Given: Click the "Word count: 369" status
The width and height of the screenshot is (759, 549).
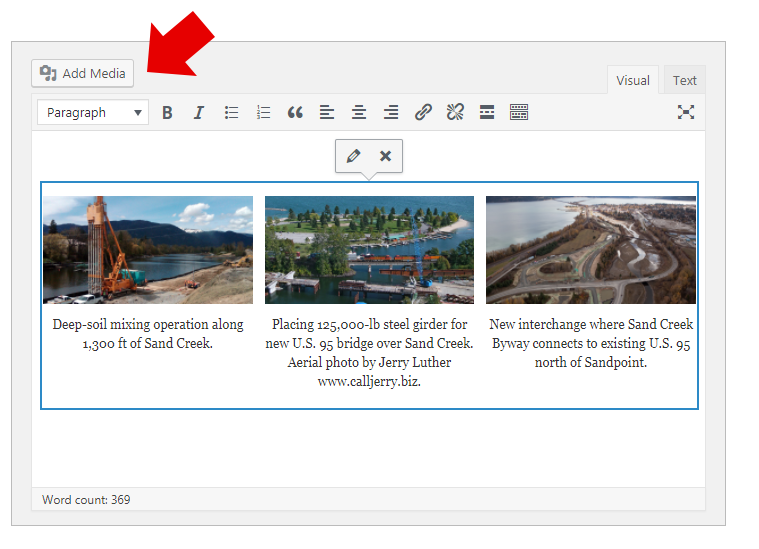Looking at the screenshot, I should point(86,500).
